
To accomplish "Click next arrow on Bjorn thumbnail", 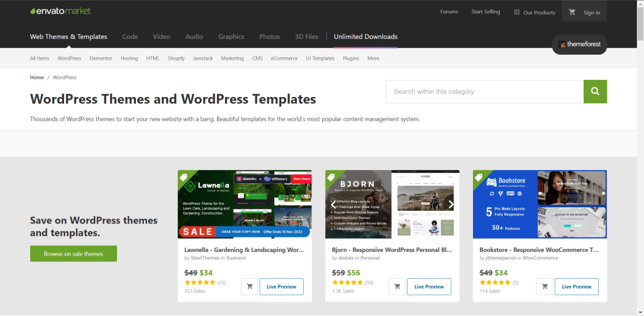I will click(451, 205).
